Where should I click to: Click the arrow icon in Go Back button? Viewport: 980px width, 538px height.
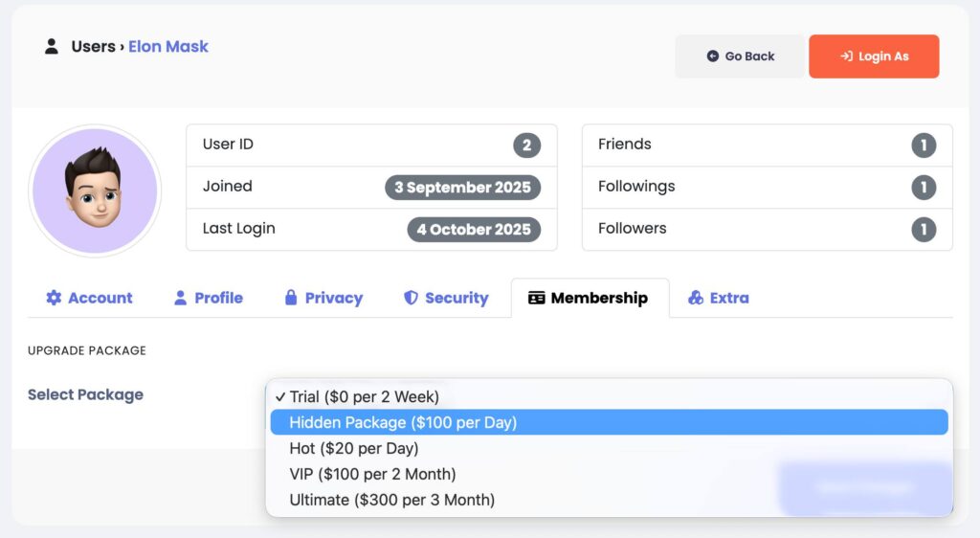(712, 56)
